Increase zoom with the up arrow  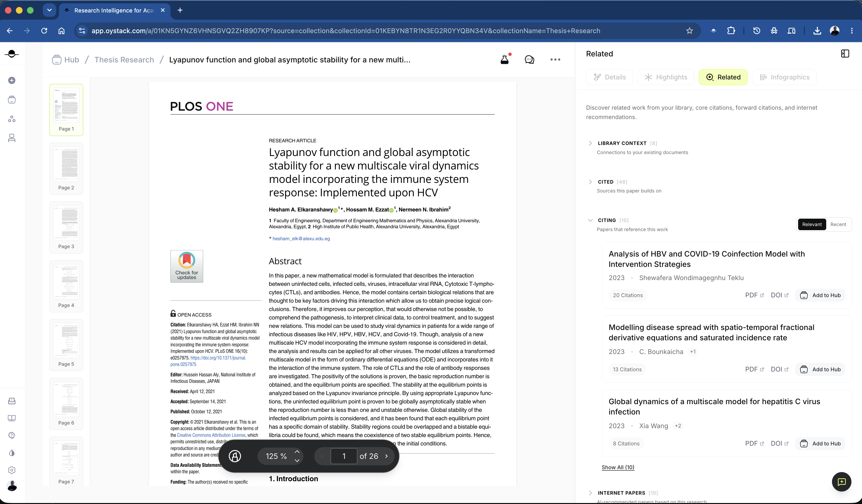tap(297, 452)
